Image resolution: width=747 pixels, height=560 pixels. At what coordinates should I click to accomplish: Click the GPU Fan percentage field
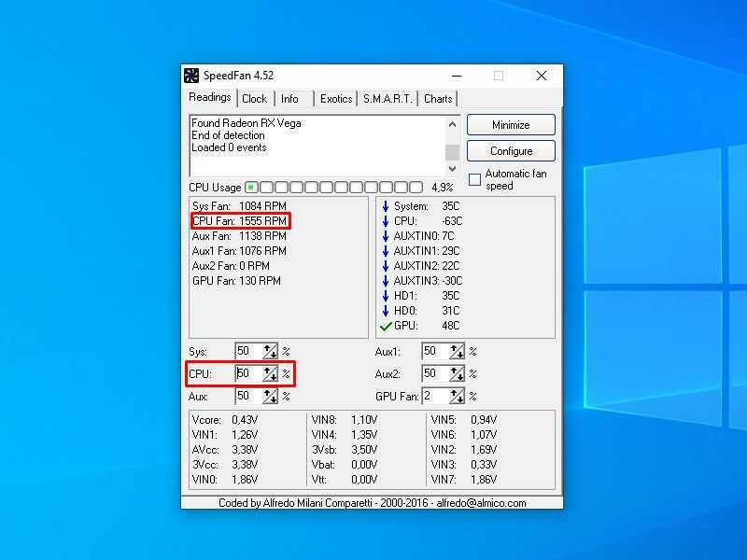pos(436,396)
